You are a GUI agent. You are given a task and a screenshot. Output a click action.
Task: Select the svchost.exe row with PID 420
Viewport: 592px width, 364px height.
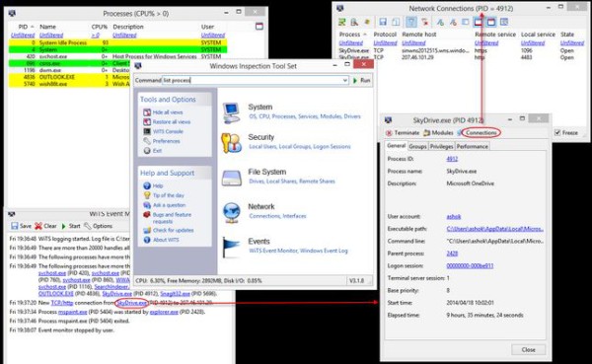117,56
